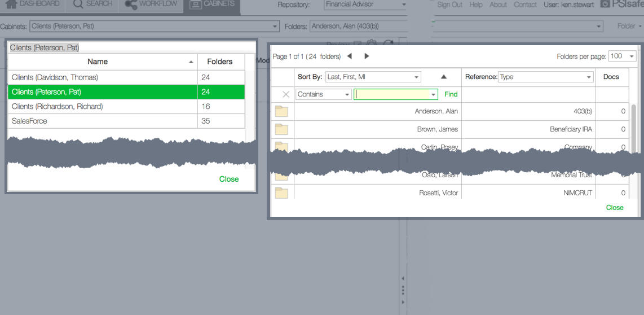Click the green Find link

(451, 94)
